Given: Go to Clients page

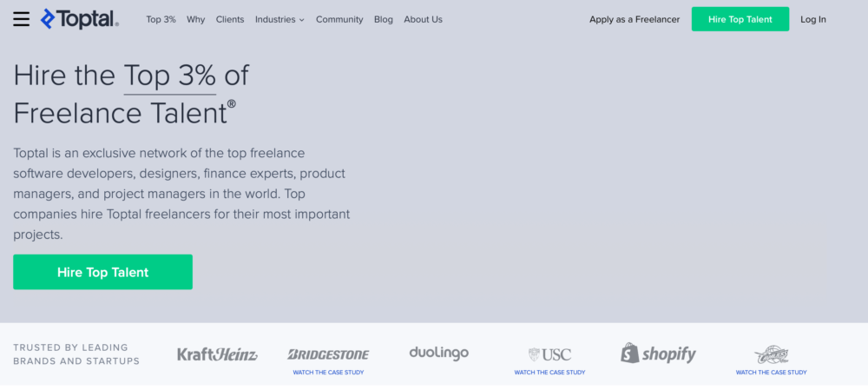Looking at the screenshot, I should tap(230, 19).
